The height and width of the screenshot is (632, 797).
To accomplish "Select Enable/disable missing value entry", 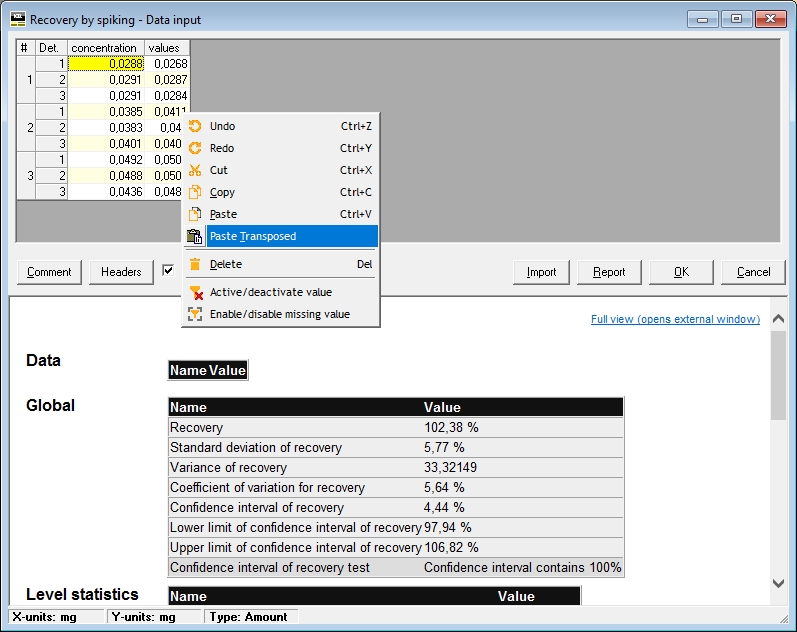I will coord(281,314).
